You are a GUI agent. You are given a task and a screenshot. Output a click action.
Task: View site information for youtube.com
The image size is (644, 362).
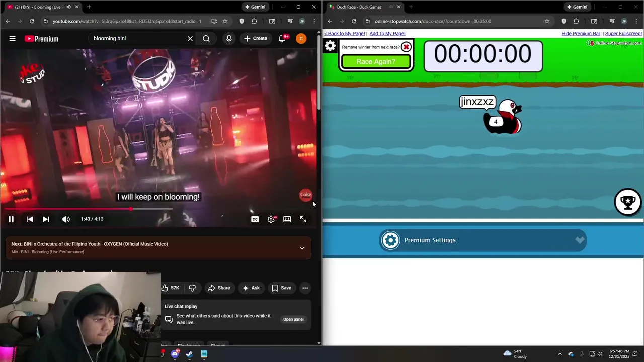pyautogui.click(x=46, y=21)
